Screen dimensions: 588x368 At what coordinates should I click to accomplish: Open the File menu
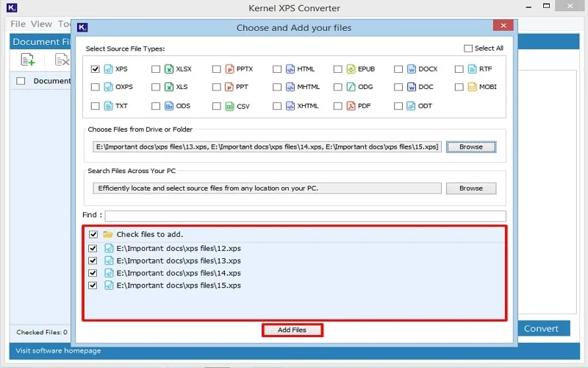(x=18, y=24)
